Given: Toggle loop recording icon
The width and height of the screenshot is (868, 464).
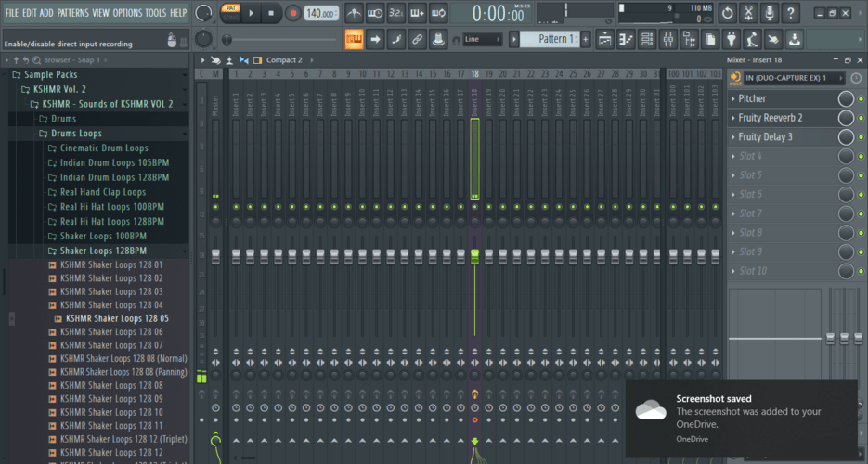Looking at the screenshot, I should pos(438,13).
